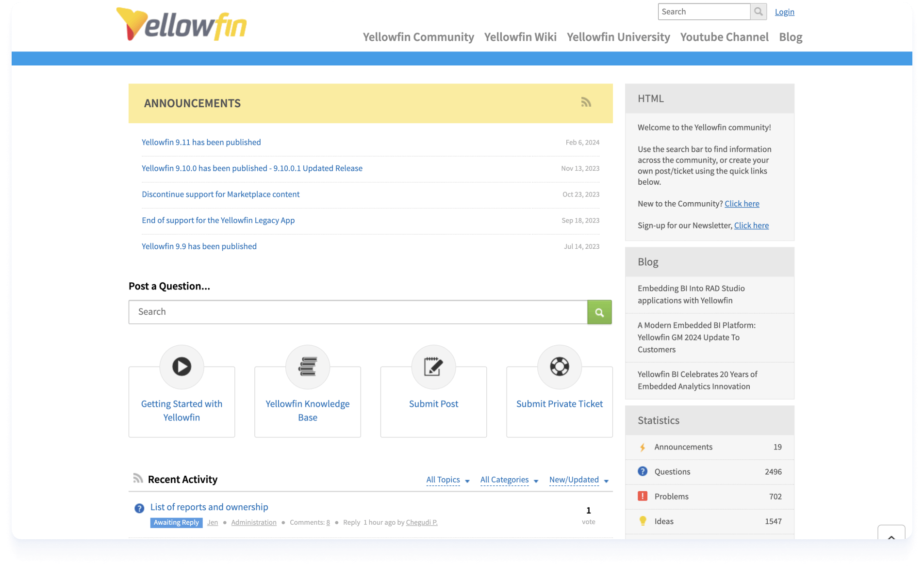Open Yellowfin Knowledge Base link
Screen dimensions: 924x579
point(308,411)
